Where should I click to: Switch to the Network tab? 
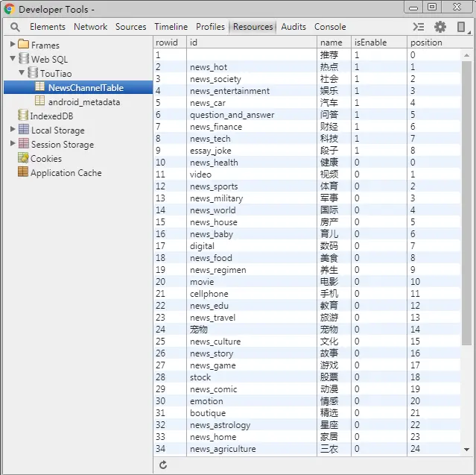click(x=90, y=27)
